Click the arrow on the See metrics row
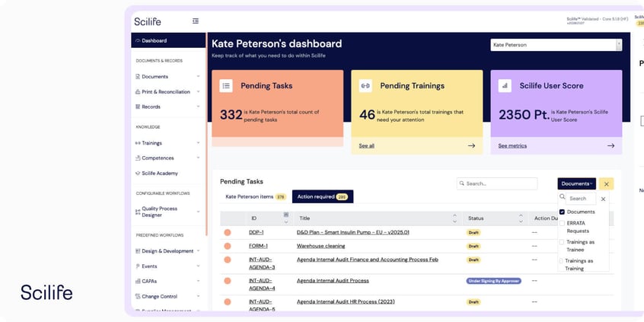The image size is (644, 322). coord(611,146)
